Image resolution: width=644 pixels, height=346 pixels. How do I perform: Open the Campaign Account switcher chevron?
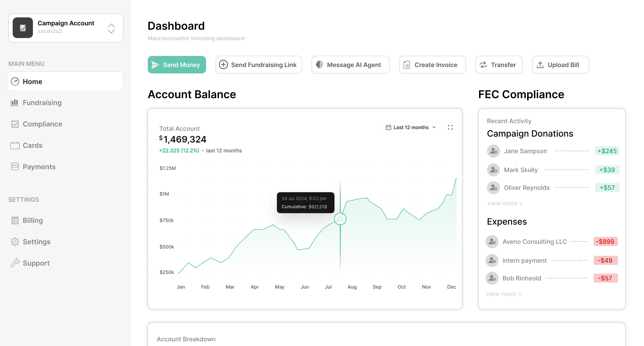(111, 28)
